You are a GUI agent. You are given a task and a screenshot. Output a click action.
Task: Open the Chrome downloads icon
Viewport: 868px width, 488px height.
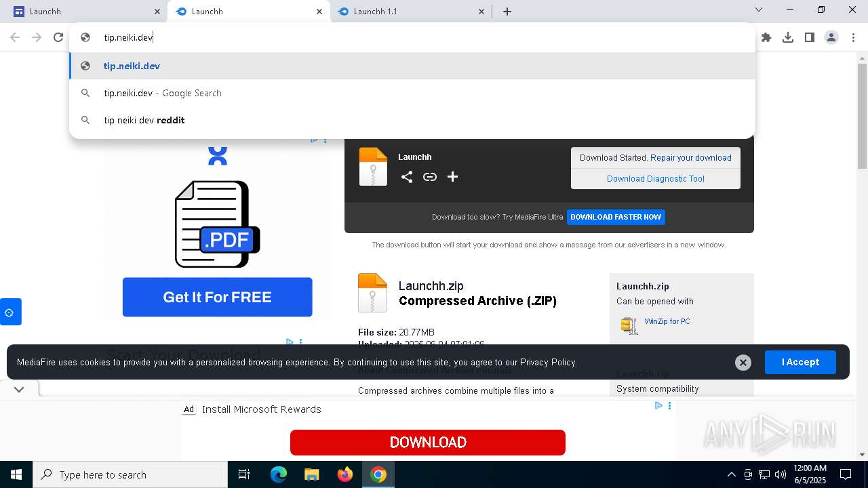[788, 37]
